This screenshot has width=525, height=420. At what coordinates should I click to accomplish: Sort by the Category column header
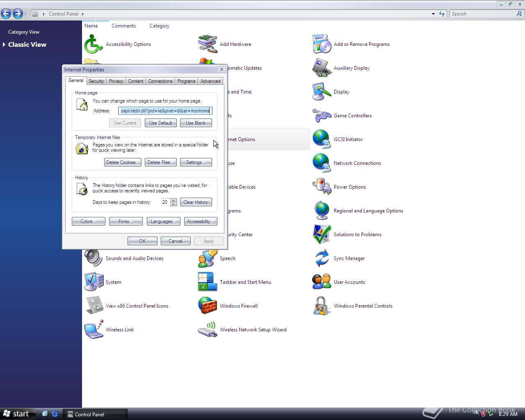pos(160,26)
